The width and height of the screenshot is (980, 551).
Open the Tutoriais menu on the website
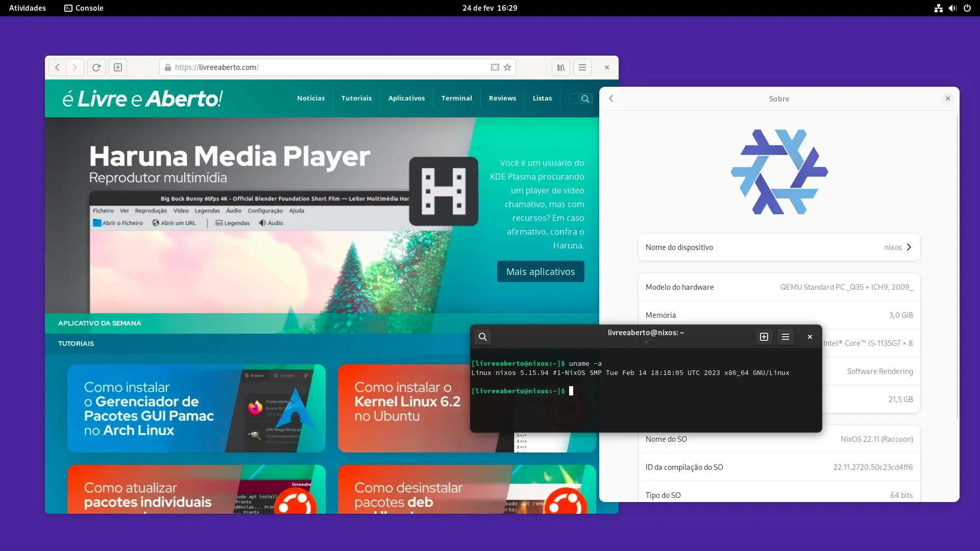(356, 98)
